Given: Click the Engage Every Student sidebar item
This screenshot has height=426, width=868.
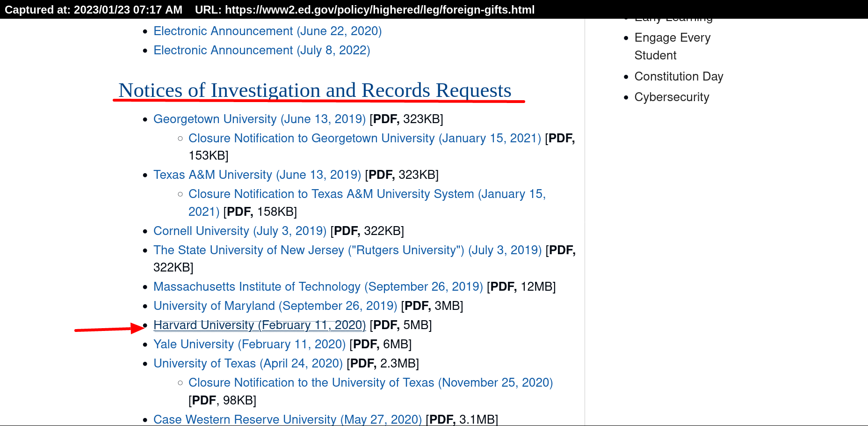Looking at the screenshot, I should click(673, 46).
